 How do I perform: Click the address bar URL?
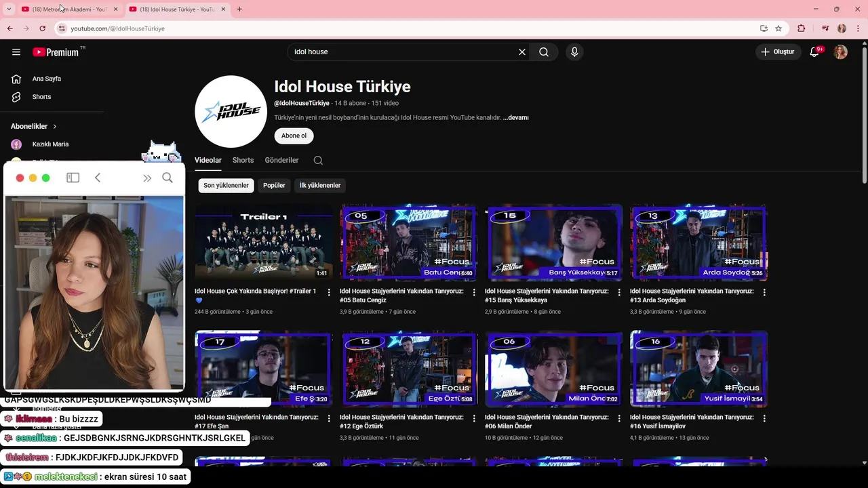tap(118, 28)
